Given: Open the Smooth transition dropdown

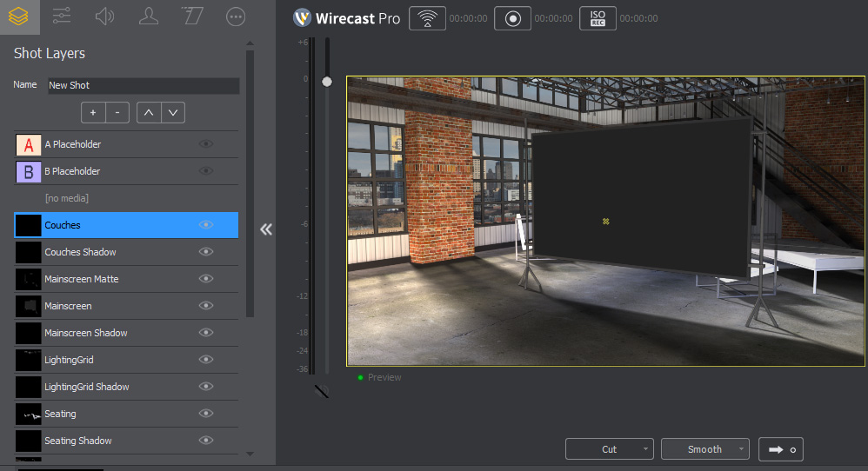Looking at the screenshot, I should pos(704,449).
